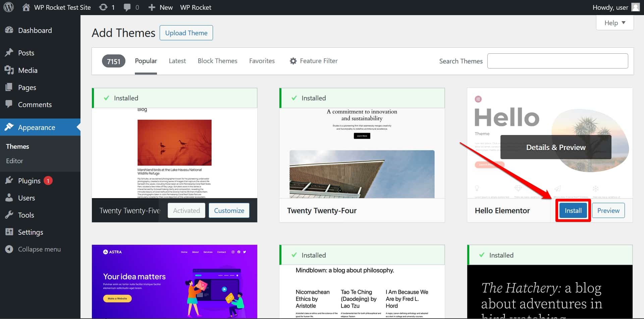
Task: Click the Feature Filter gear icon
Action: [293, 61]
